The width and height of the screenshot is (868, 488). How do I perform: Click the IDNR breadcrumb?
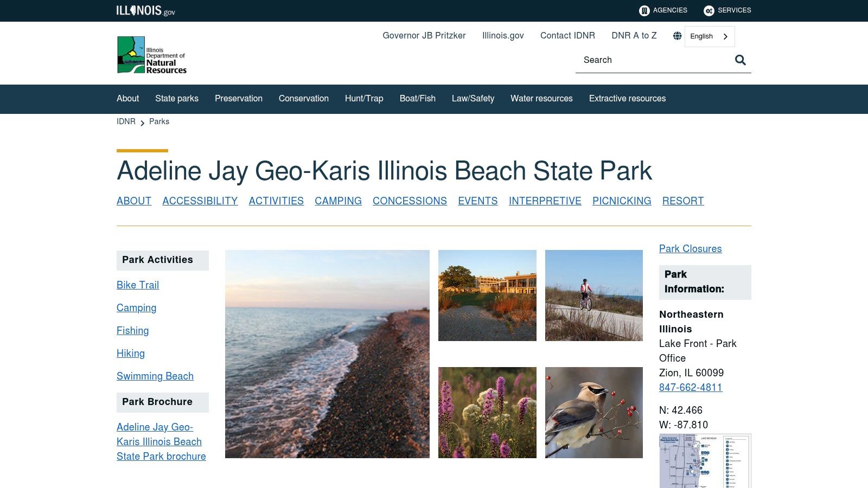tap(126, 121)
